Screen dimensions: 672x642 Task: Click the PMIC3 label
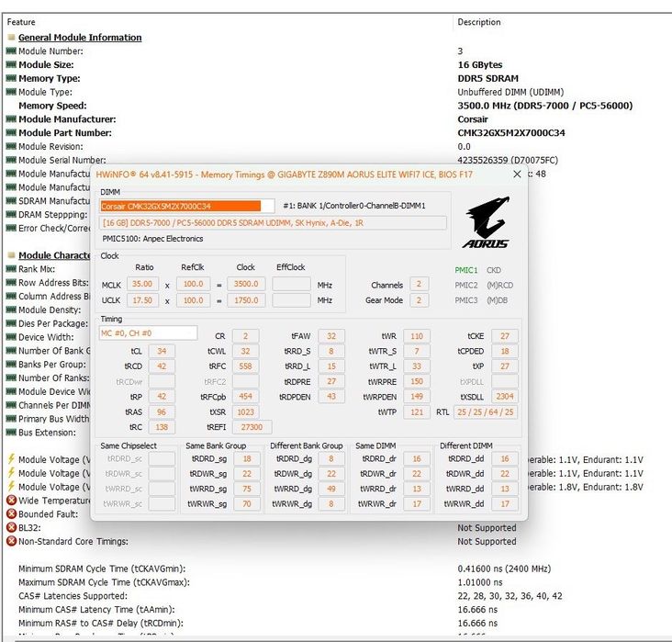point(465,300)
